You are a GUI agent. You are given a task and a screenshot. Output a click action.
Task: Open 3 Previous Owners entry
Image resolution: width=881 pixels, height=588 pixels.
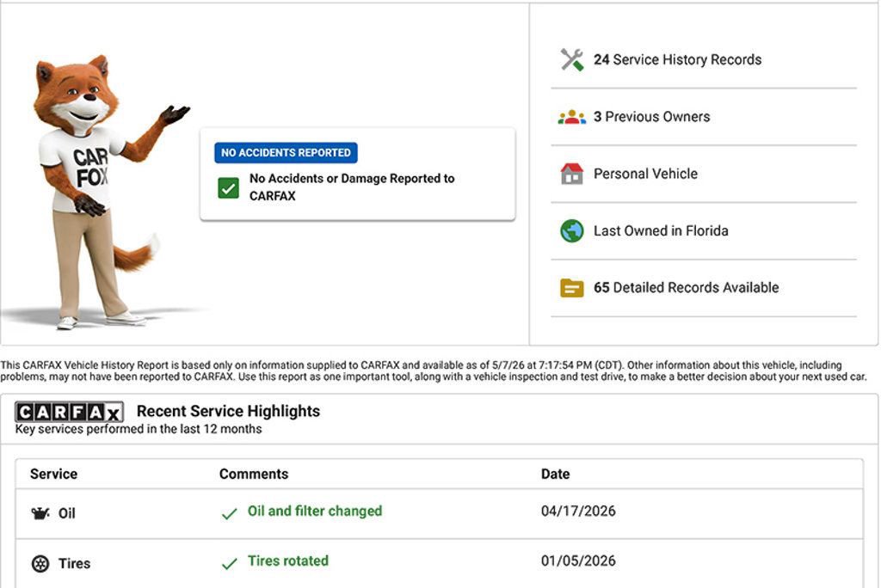[x=652, y=117]
